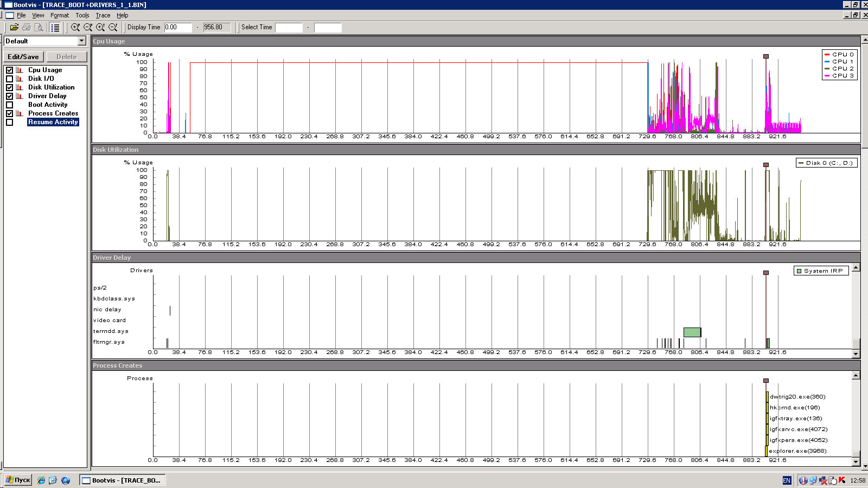Screen dimensions: 868x488
Task: Click the red Kaspersky tray icon
Action: coord(842,480)
